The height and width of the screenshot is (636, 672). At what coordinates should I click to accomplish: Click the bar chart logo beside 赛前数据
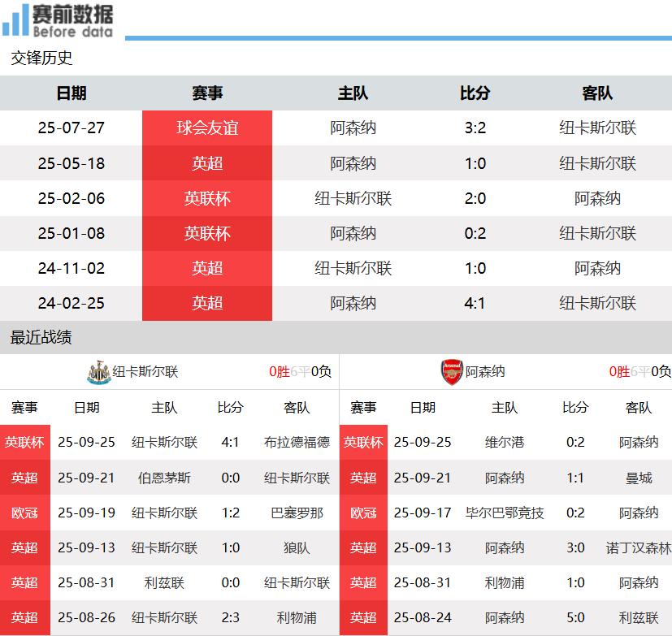click(x=15, y=20)
